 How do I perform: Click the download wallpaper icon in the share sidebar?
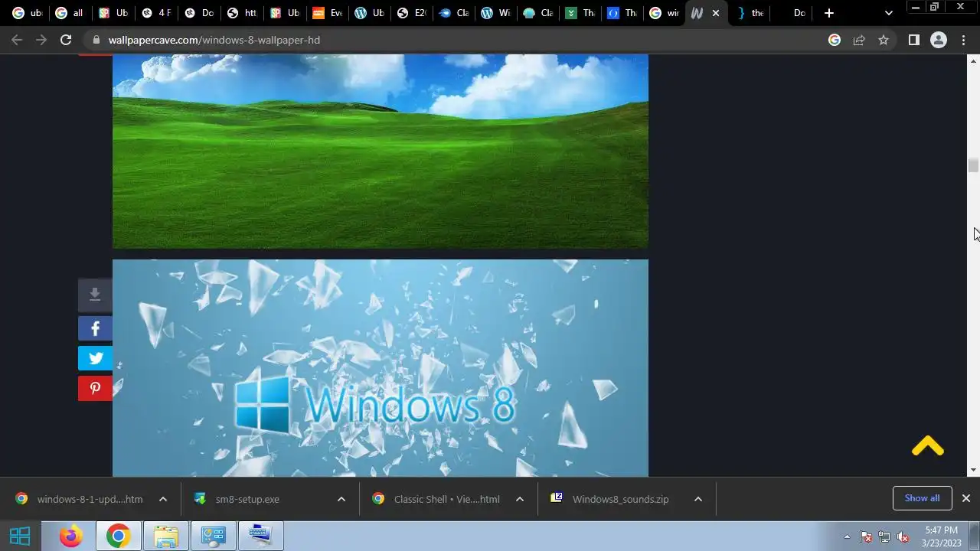(x=95, y=295)
